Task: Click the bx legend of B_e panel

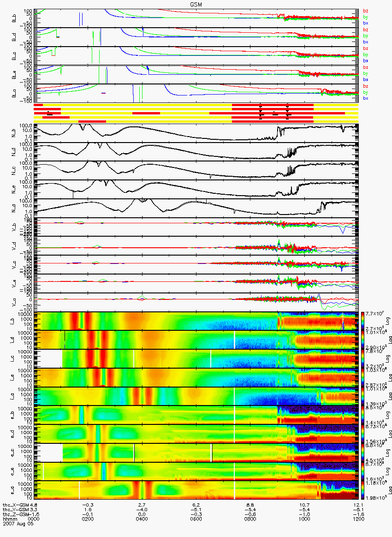Action: [x=365, y=80]
